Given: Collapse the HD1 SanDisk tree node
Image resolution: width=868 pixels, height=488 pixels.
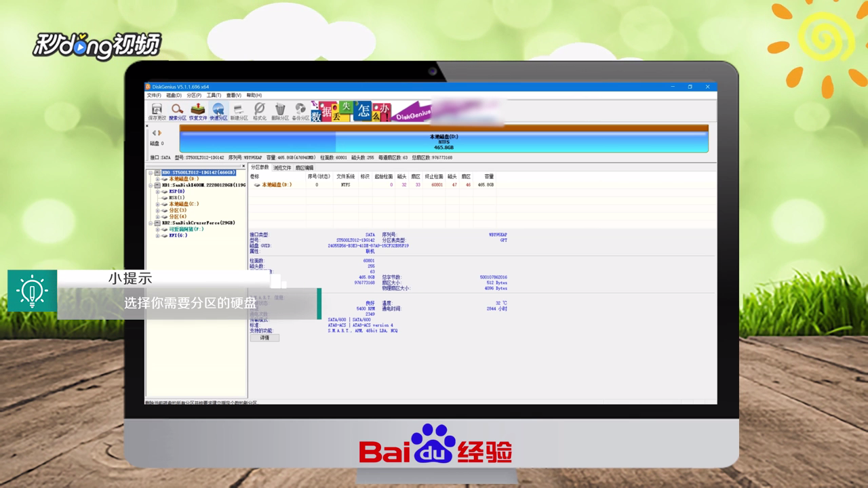Looking at the screenshot, I should pos(151,185).
